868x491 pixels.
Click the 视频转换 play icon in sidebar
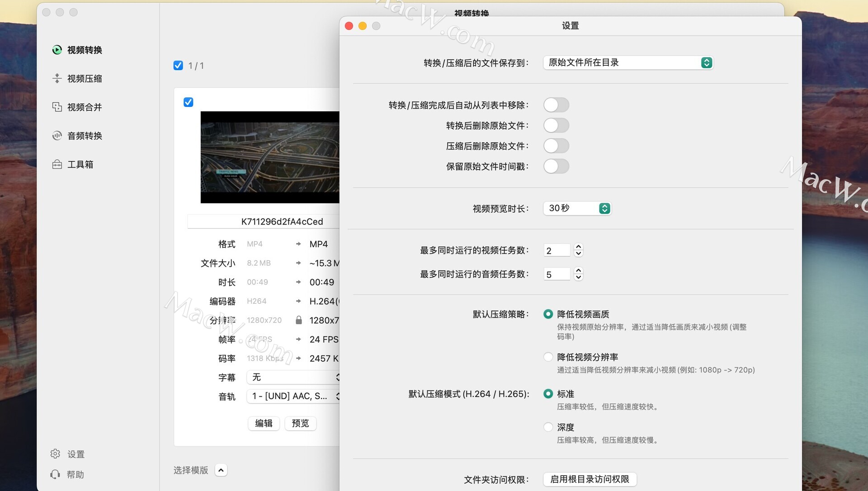point(57,50)
